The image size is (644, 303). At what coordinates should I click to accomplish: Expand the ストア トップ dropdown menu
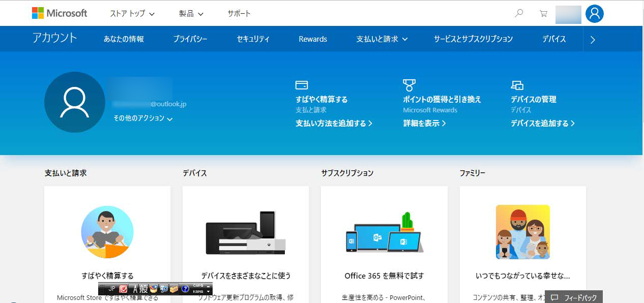tap(132, 14)
